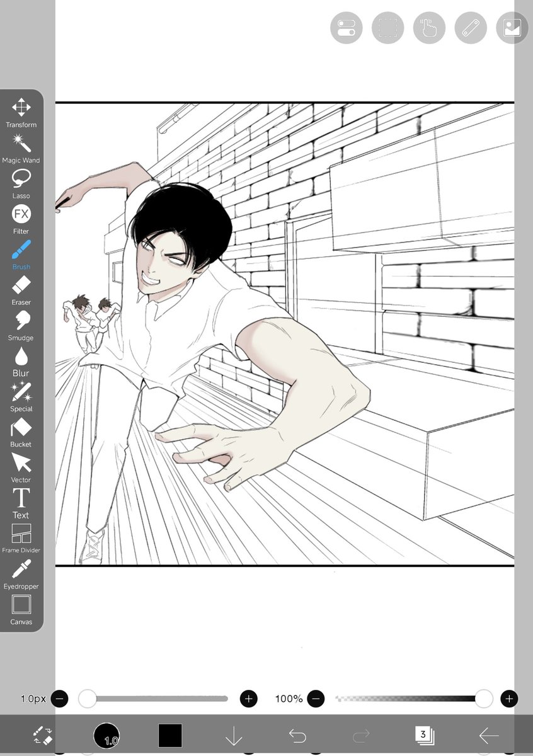
Task: Open the stabilizer hand-touch icon
Action: 429,28
